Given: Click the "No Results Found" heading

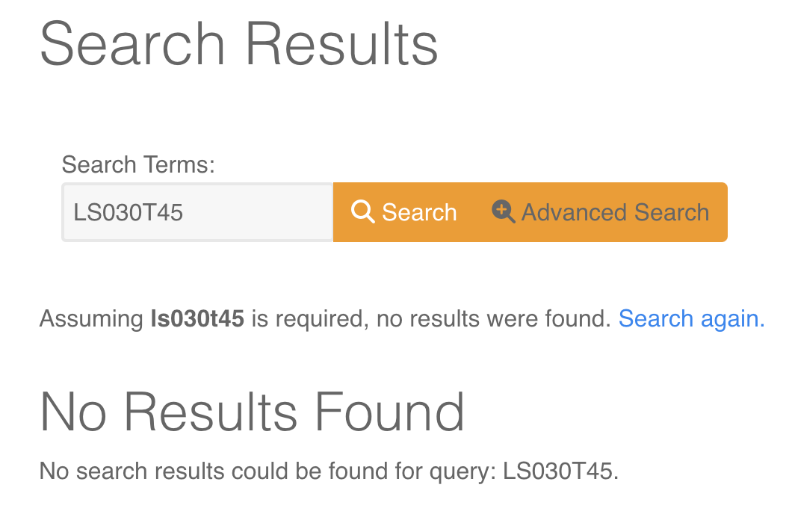Looking at the screenshot, I should coord(252,411).
